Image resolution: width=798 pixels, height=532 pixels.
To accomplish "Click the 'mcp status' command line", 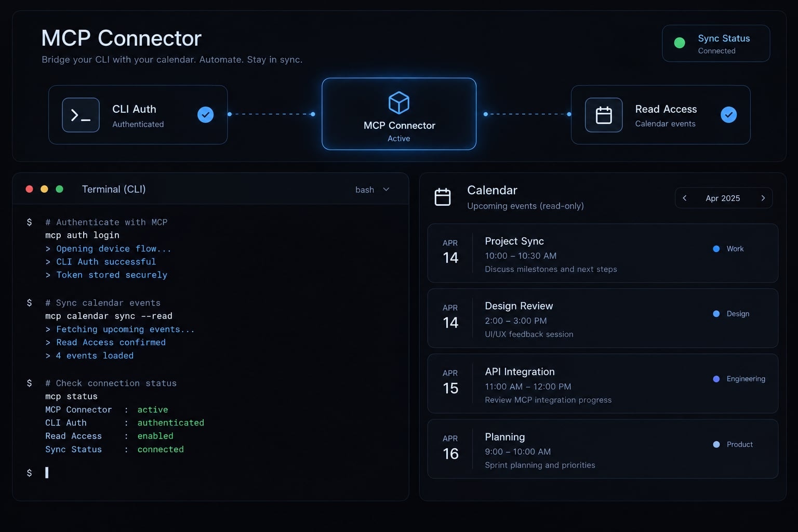I will [71, 396].
